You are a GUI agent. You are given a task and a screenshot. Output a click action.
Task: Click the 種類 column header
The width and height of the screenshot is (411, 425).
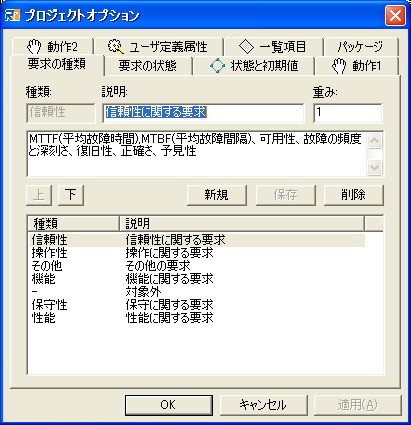73,224
